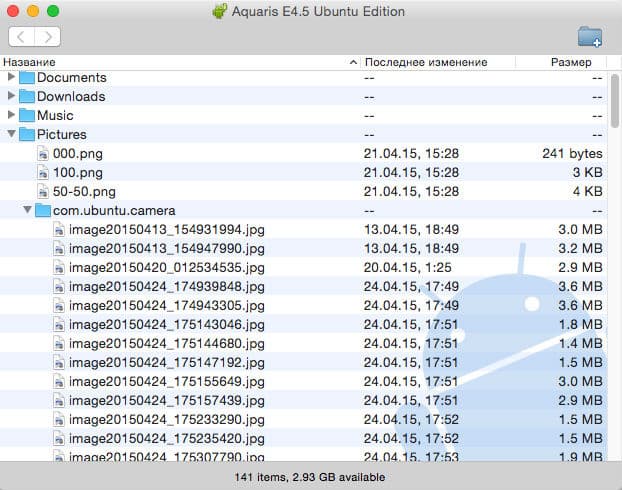Click the file icon of 000.png
622x490 pixels.
click(43, 154)
